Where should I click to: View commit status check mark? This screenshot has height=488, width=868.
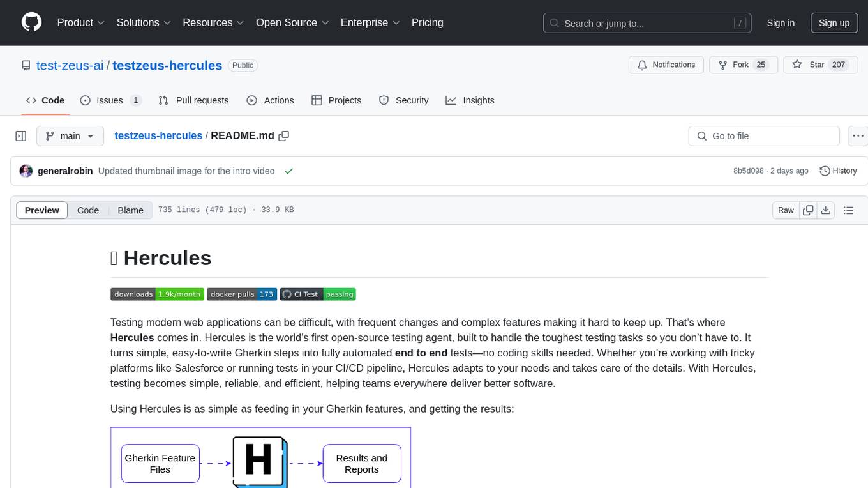[289, 171]
